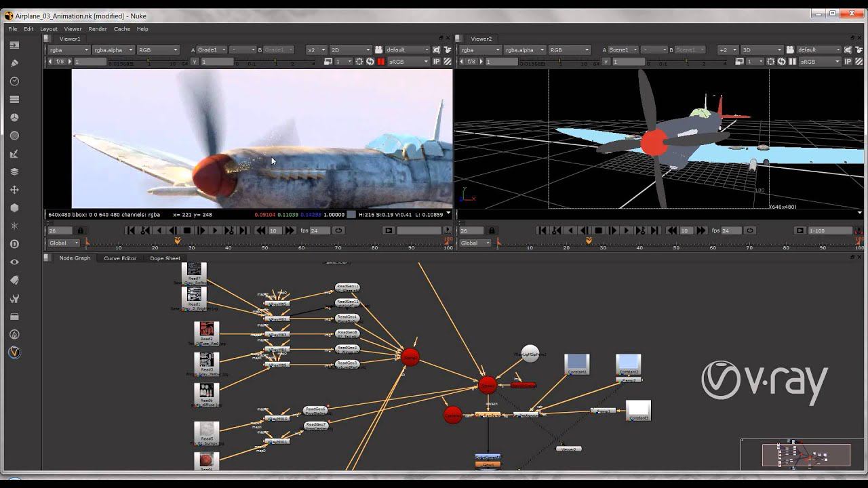Switch to the Dope Sheet tab
The height and width of the screenshot is (488, 868).
[165, 258]
